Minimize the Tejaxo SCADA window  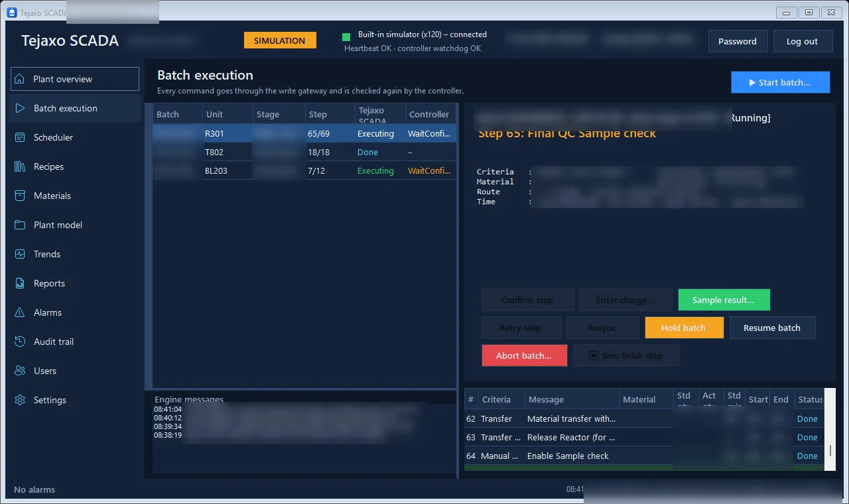[x=786, y=12]
